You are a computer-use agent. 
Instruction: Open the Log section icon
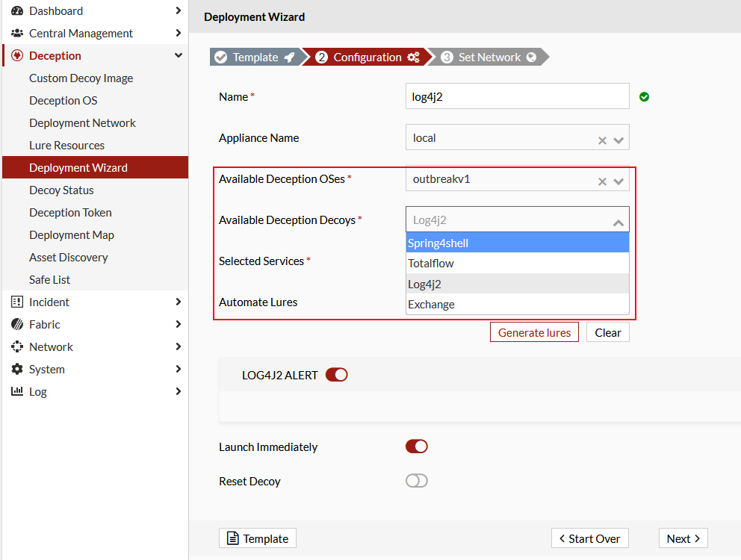[x=16, y=391]
